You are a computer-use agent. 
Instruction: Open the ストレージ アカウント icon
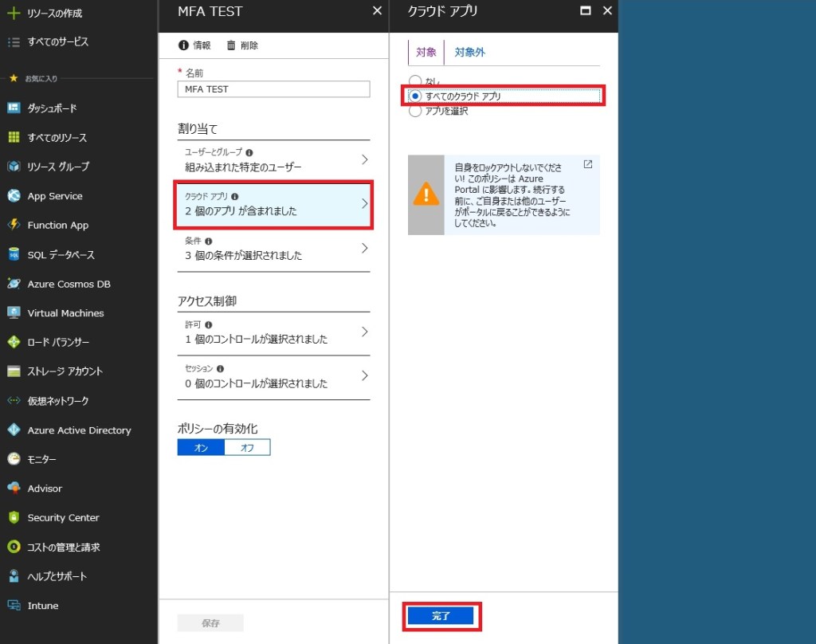click(x=14, y=371)
